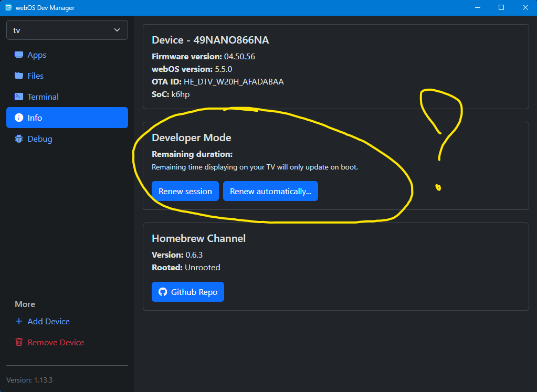Viewport: 537px width, 392px height.
Task: Click the GitHub logo icon
Action: coord(163,292)
